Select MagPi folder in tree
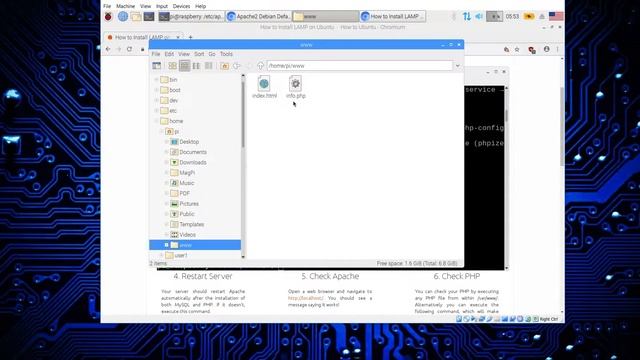The image size is (640, 360). (182, 173)
